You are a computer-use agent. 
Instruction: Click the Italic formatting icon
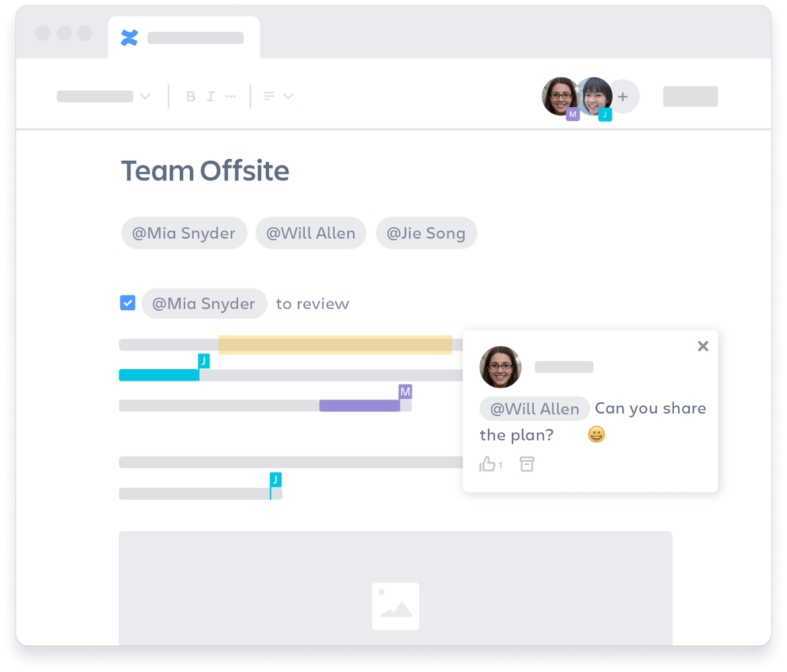tap(210, 97)
